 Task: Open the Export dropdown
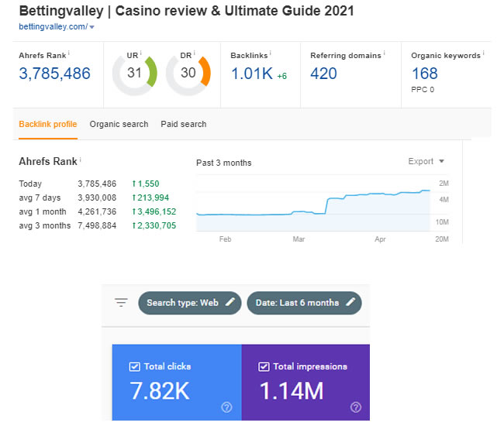tap(426, 162)
